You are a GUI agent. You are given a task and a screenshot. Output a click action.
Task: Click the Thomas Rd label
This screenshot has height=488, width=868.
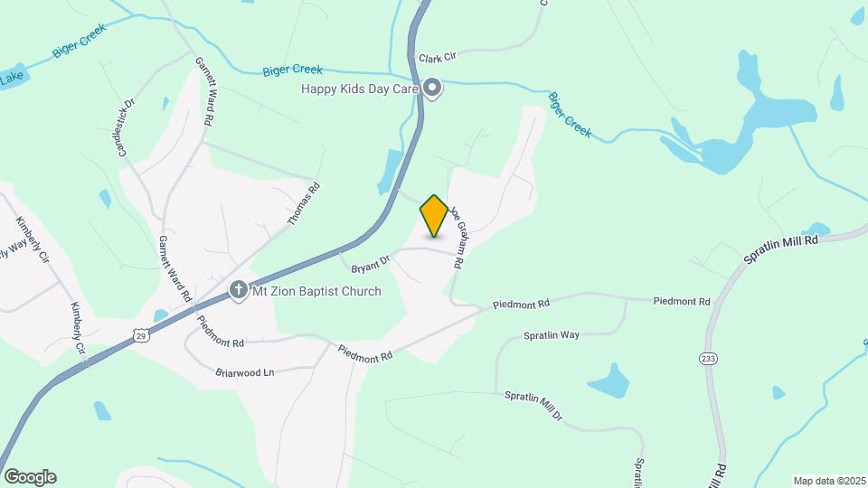coord(304,203)
